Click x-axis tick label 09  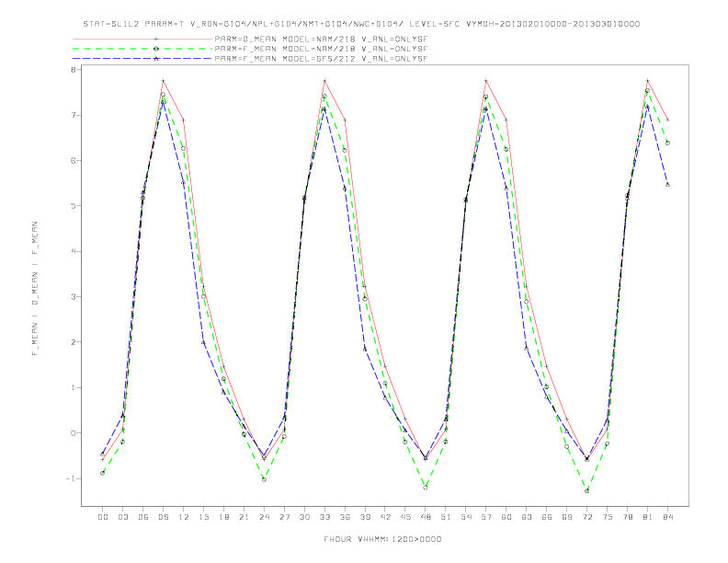(163, 517)
